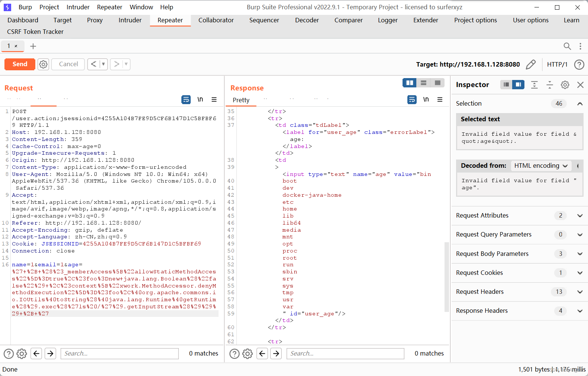
Task: Switch to top-bottom layout view
Action: click(423, 83)
